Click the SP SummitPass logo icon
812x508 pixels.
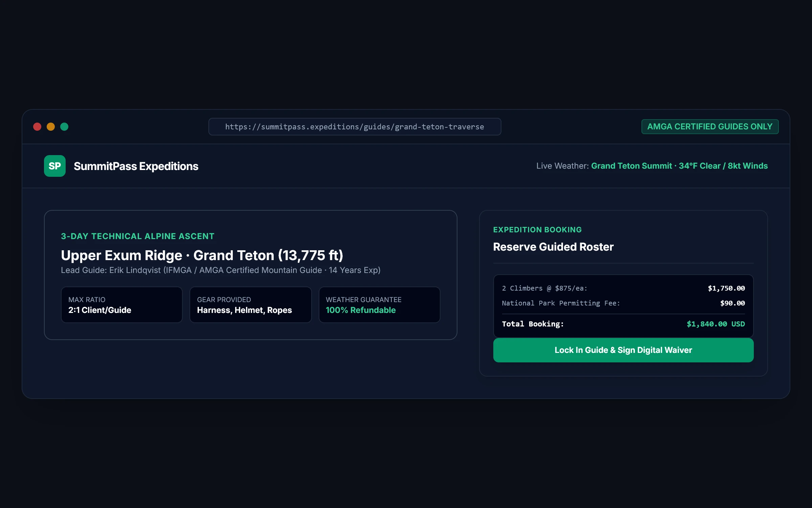pyautogui.click(x=54, y=166)
